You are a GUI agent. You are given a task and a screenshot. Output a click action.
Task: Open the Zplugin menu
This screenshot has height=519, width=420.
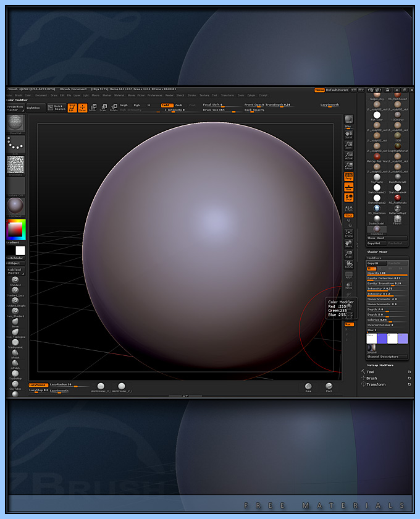pos(251,95)
